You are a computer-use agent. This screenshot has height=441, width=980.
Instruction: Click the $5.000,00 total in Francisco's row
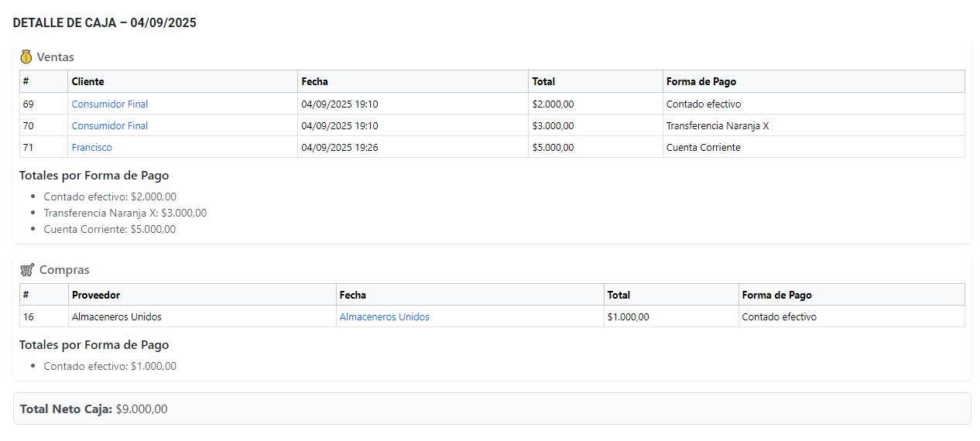(553, 147)
